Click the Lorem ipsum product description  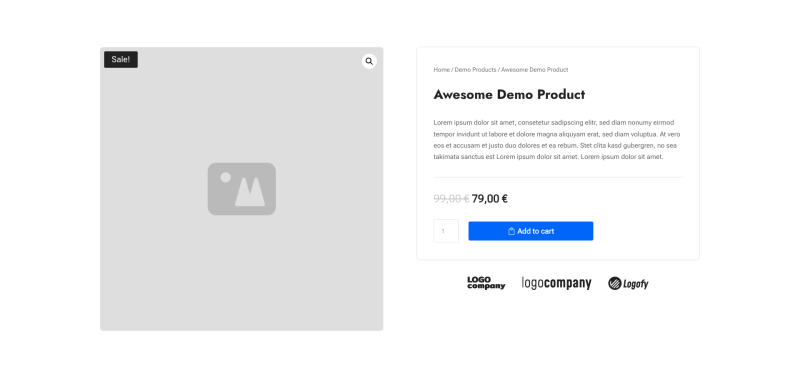point(557,139)
